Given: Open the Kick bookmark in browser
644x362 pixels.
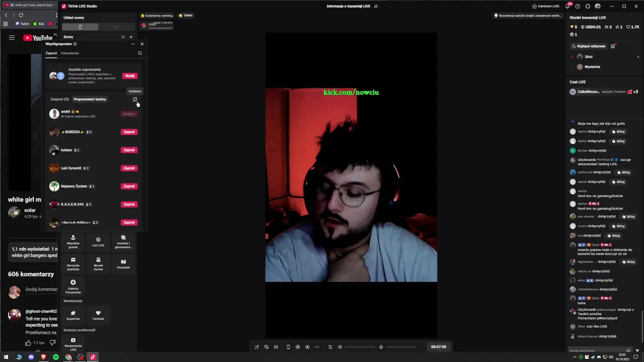Looking at the screenshot, I should click(39, 24).
